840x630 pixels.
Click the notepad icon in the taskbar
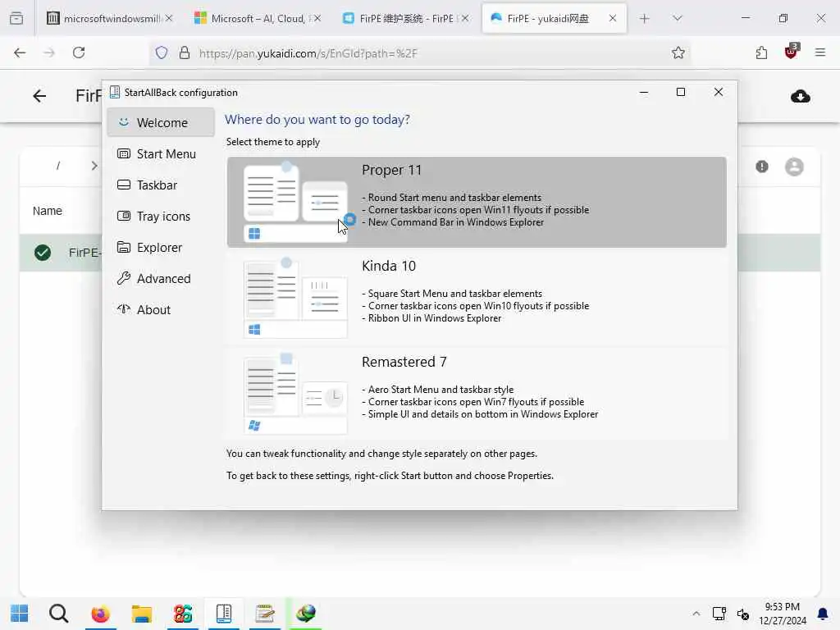click(265, 614)
